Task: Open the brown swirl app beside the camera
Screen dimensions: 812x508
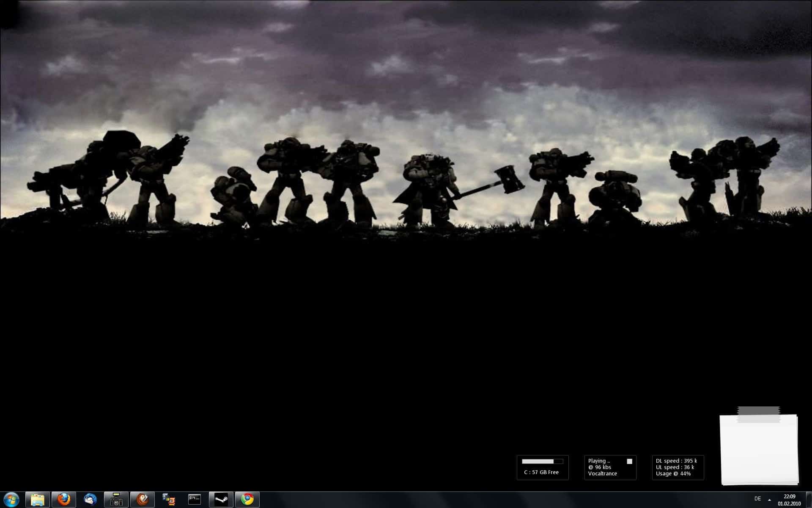Action: (x=143, y=500)
